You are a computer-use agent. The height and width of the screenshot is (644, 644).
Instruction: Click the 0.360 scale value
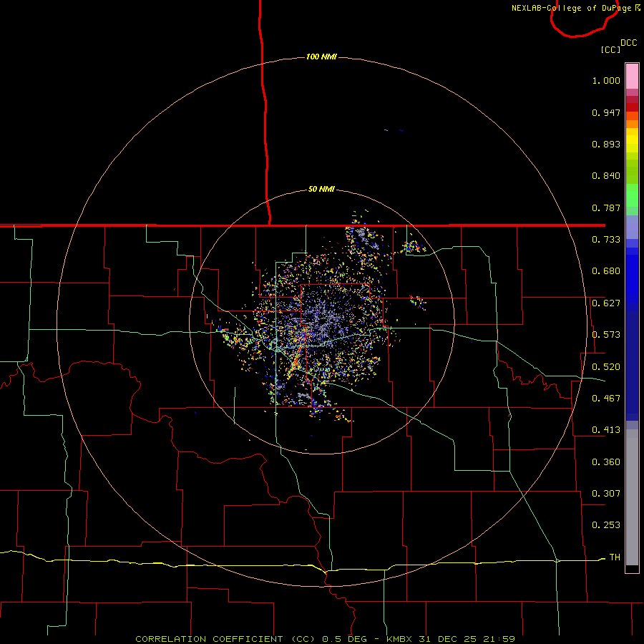[606, 462]
